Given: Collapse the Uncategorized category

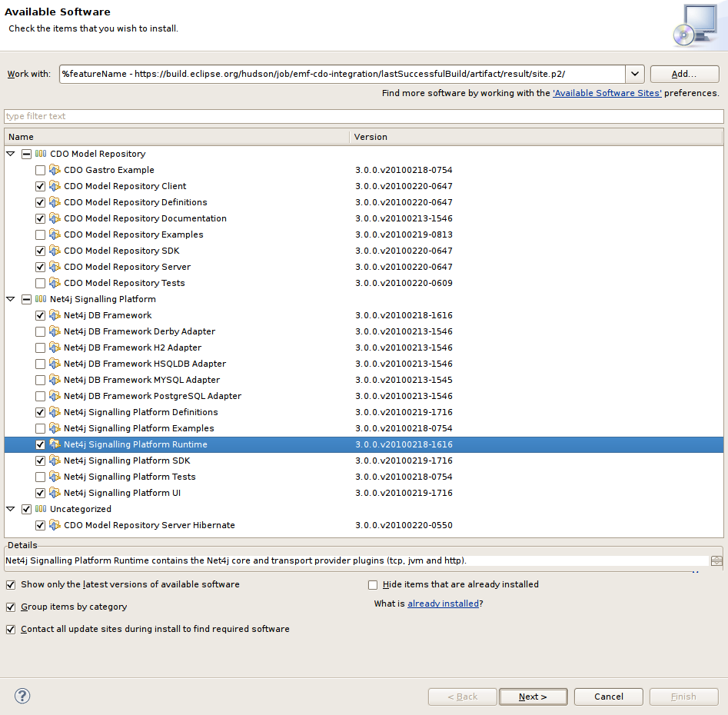Looking at the screenshot, I should [10, 509].
